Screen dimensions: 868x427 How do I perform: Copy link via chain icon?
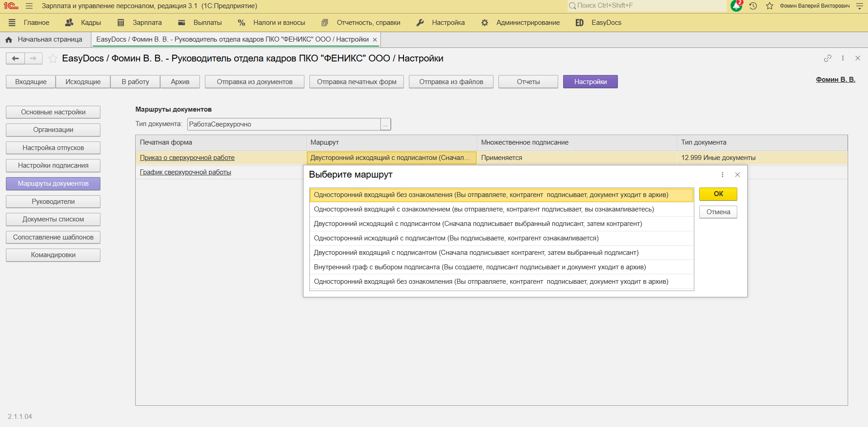(827, 58)
